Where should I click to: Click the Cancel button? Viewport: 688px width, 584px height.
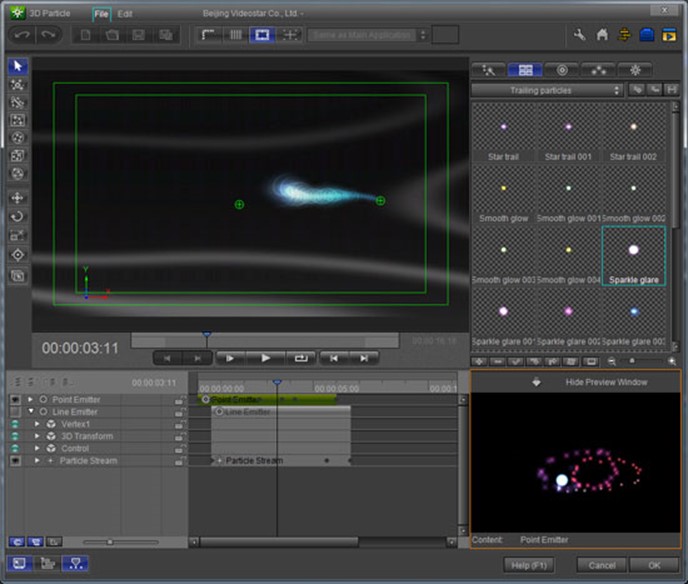click(602, 566)
